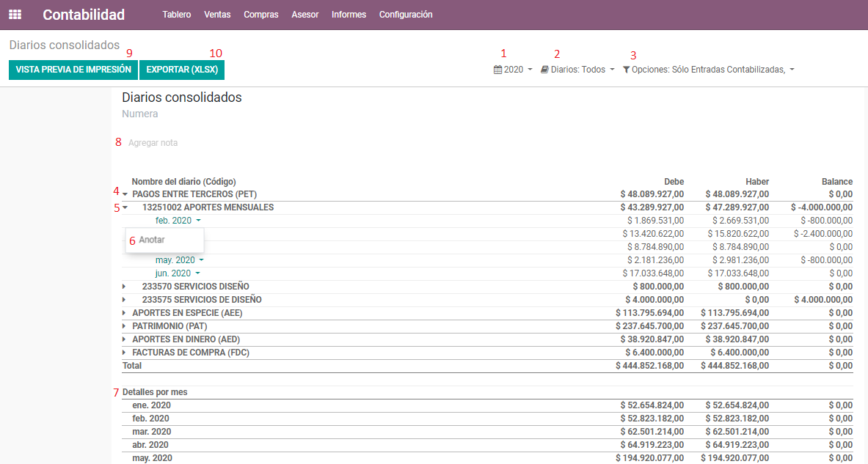This screenshot has width=868, height=464.
Task: Click the $ 62.501.214,00 Debe value
Action: point(652,432)
